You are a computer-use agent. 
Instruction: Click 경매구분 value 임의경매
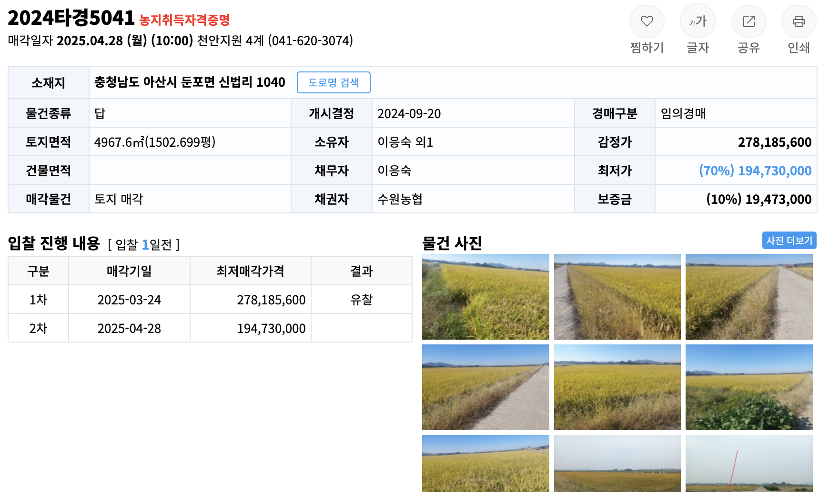click(x=683, y=113)
